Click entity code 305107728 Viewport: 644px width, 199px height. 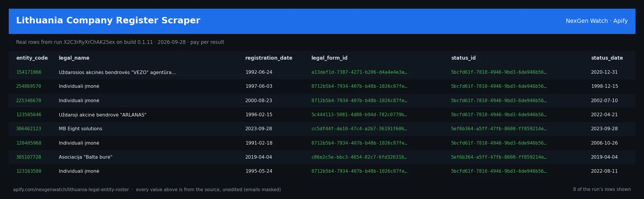pyautogui.click(x=29, y=157)
